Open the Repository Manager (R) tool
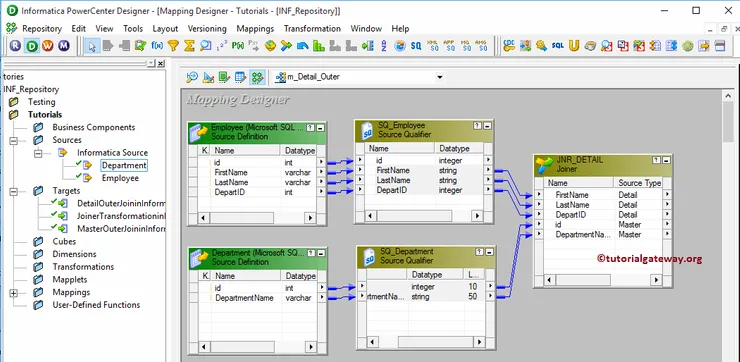Image resolution: width=740 pixels, height=362 pixels. [15, 46]
